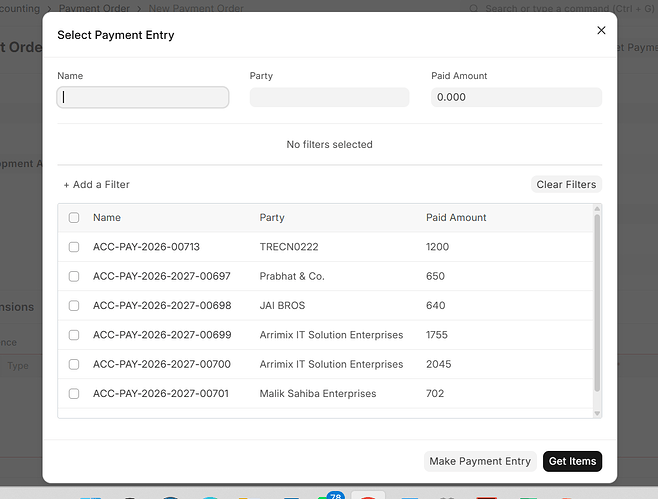Select entry name ACC-PAY-2026-00713
This screenshot has height=499, width=658.
146,247
